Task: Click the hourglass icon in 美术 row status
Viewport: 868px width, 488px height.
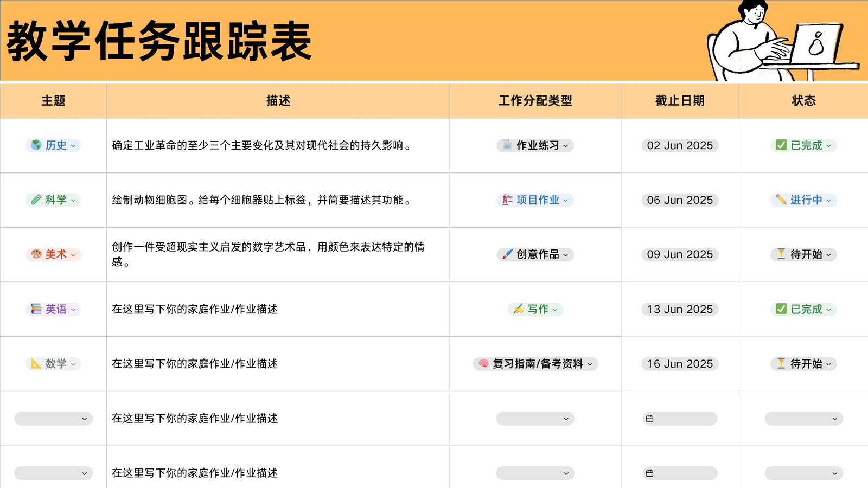Action: [781, 254]
